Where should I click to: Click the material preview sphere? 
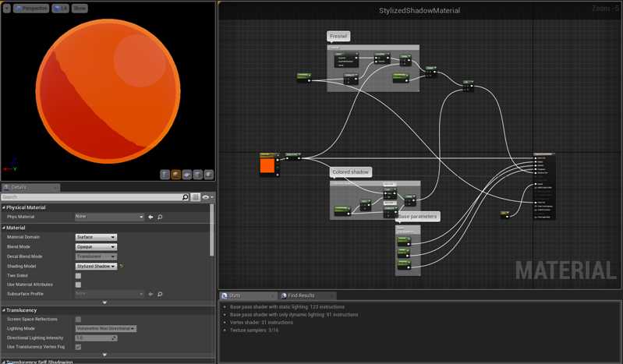[x=108, y=91]
